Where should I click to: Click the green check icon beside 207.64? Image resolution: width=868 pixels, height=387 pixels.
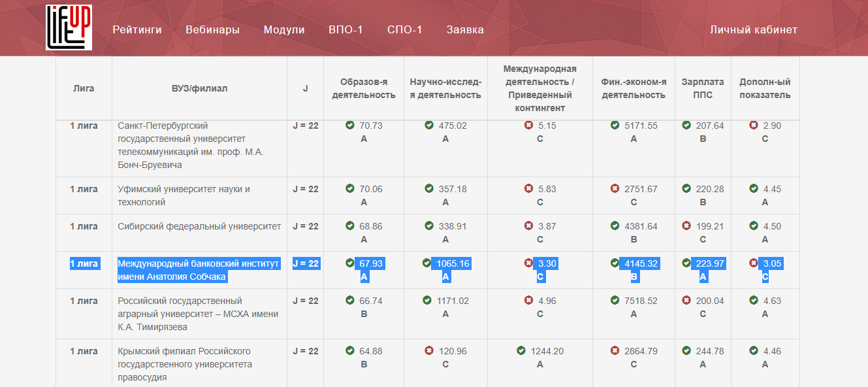point(686,126)
